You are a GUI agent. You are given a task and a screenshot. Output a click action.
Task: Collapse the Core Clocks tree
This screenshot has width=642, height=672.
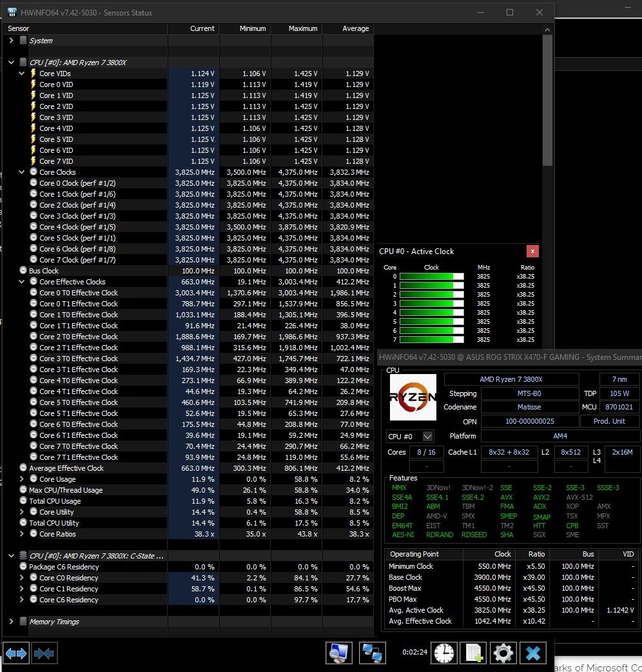click(22, 172)
